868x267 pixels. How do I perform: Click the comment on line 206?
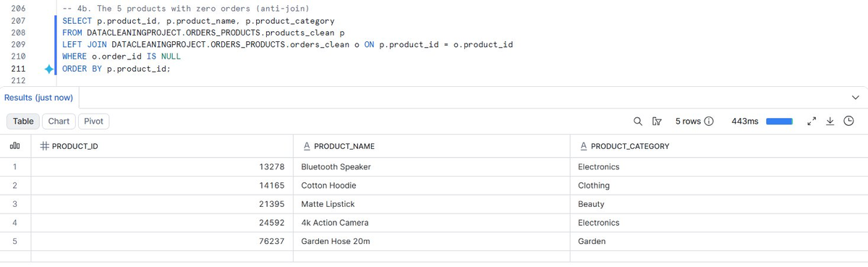coord(185,9)
